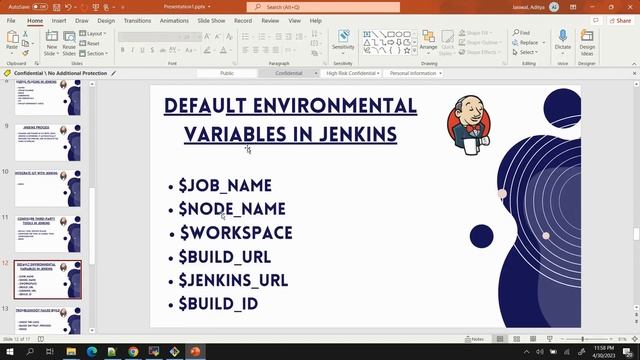Switch to the Insert tab
Image resolution: width=640 pixels, height=360 pixels.
click(x=59, y=20)
